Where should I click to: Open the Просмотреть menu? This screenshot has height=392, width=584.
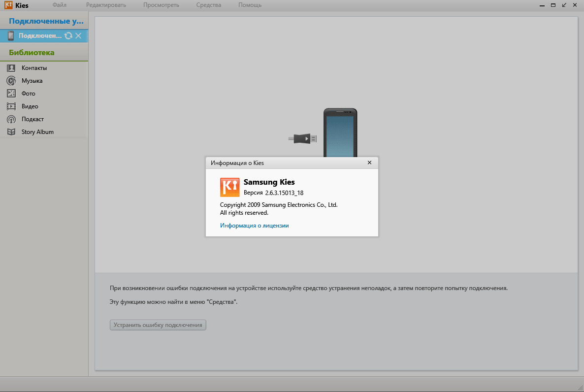[x=162, y=5]
